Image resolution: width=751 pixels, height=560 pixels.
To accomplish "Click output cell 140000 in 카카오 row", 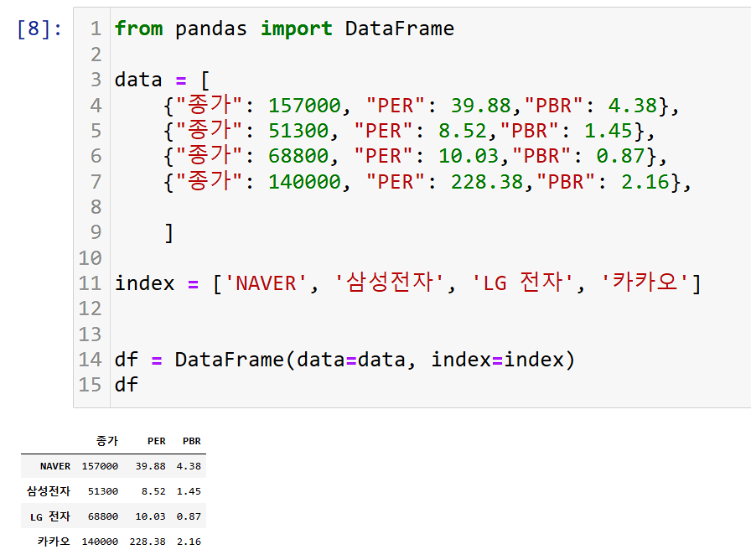I will click(100, 542).
